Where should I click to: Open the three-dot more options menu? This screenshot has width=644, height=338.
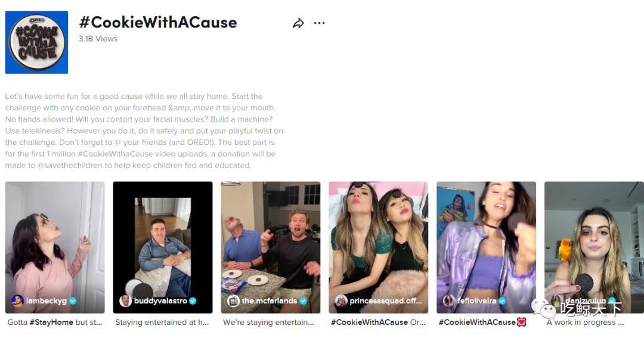tap(319, 23)
